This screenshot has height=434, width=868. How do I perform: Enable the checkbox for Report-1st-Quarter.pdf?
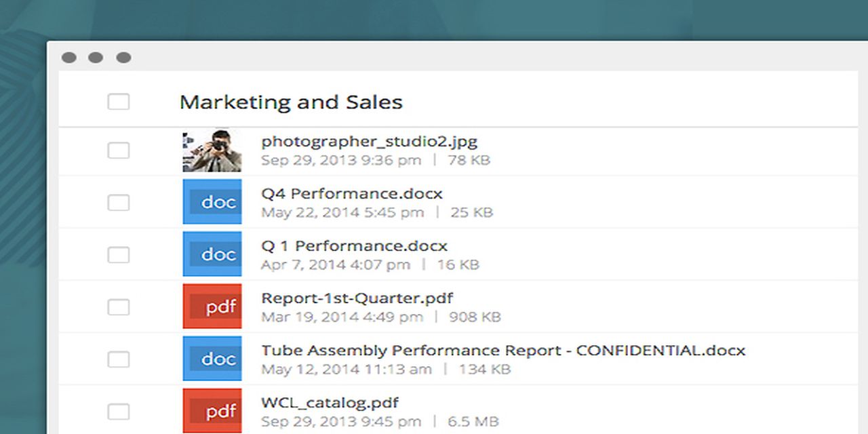tap(119, 307)
